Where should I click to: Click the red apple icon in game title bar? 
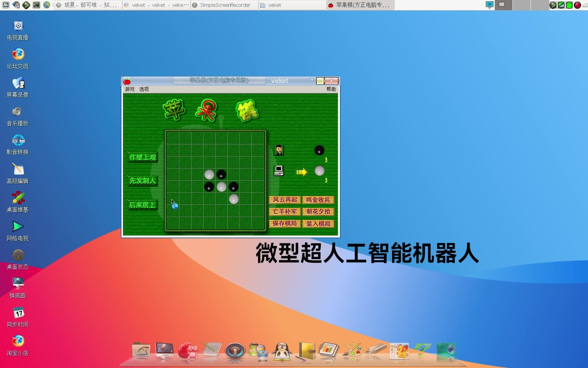point(127,81)
